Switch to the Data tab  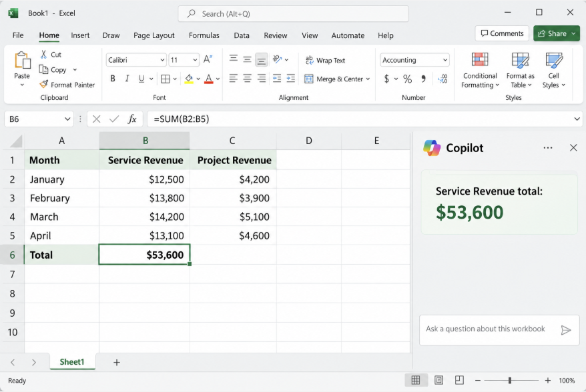point(242,35)
